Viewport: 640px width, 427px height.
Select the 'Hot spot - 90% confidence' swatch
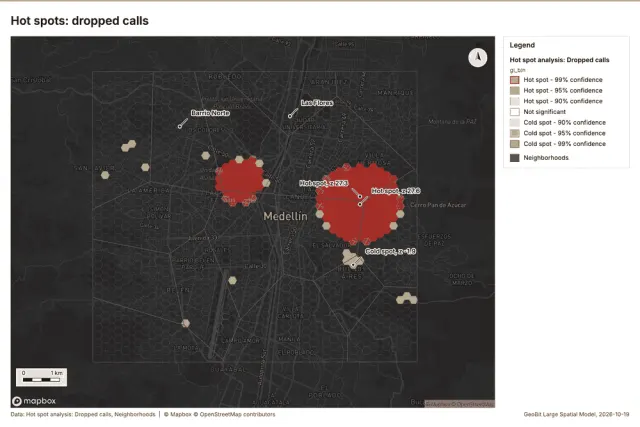pyautogui.click(x=515, y=101)
